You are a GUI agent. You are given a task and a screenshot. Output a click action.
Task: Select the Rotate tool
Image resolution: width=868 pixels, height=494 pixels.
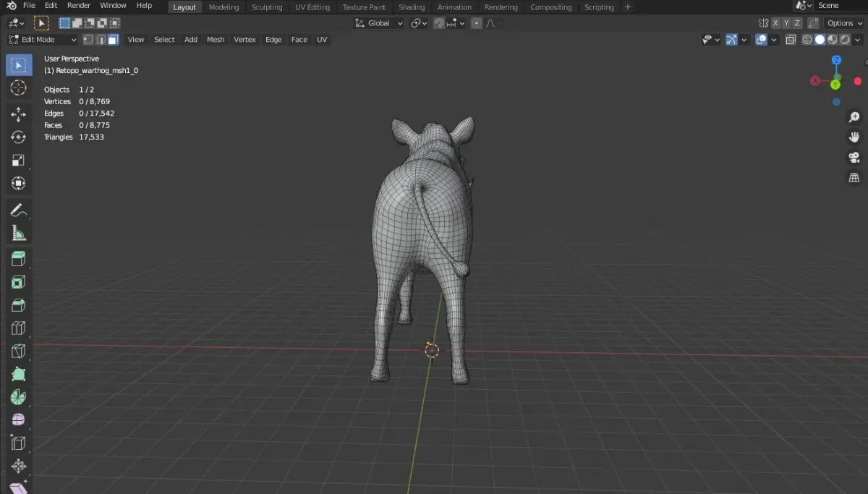(19, 137)
